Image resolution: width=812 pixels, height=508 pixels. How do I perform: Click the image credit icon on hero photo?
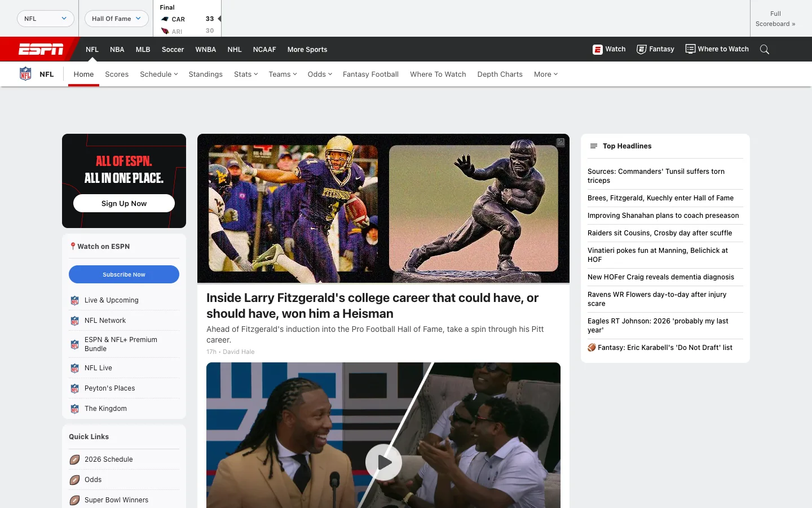[x=561, y=142]
